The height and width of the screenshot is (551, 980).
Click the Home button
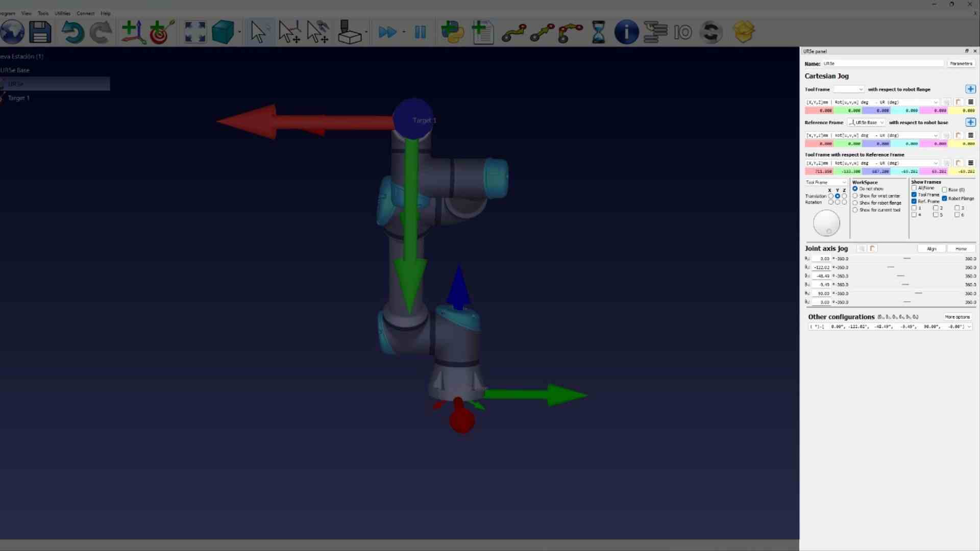click(961, 248)
